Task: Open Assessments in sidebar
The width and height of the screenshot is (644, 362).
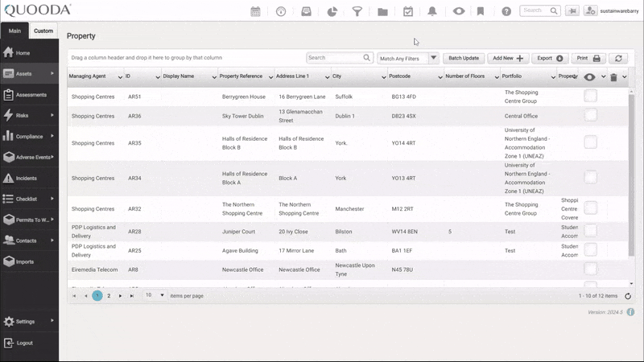Action: coord(29,95)
